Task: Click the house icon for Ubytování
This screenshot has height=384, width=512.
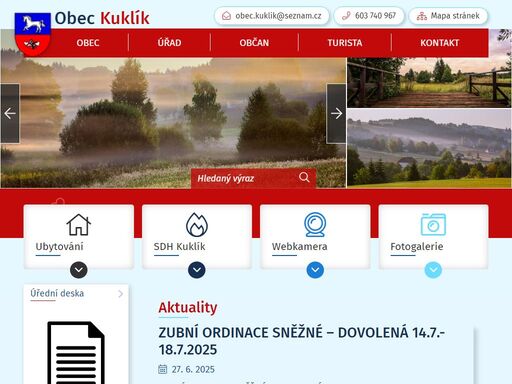Action: click(x=79, y=225)
